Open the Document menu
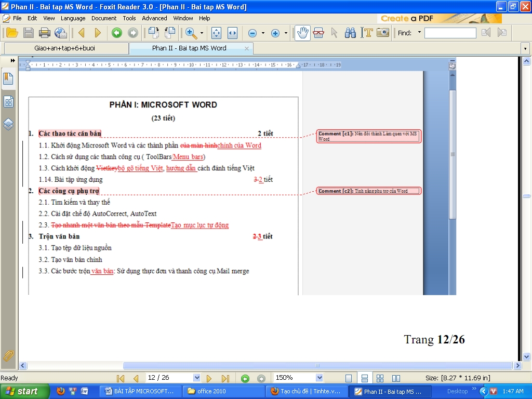Viewport: 532px width, 399px height. tap(104, 18)
